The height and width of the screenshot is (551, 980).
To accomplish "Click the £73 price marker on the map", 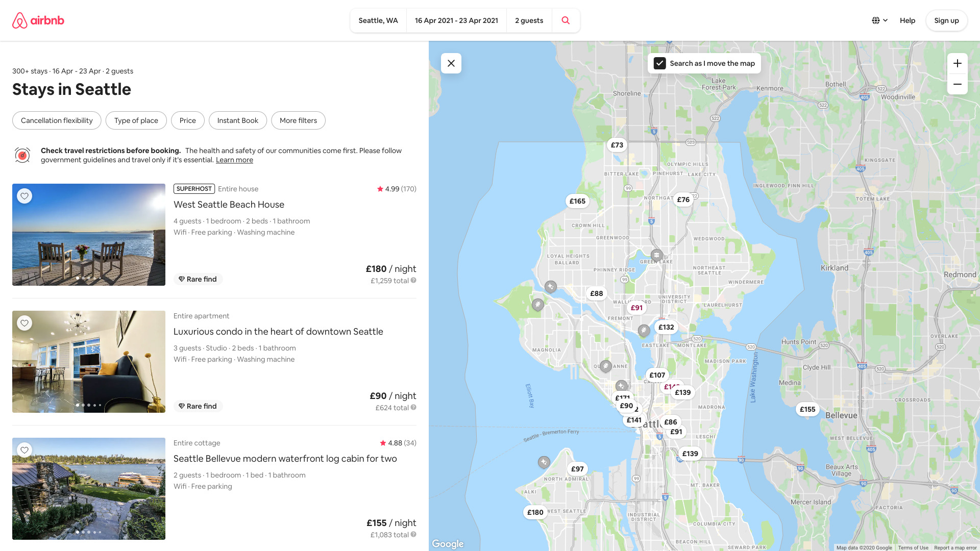I will 617,145.
